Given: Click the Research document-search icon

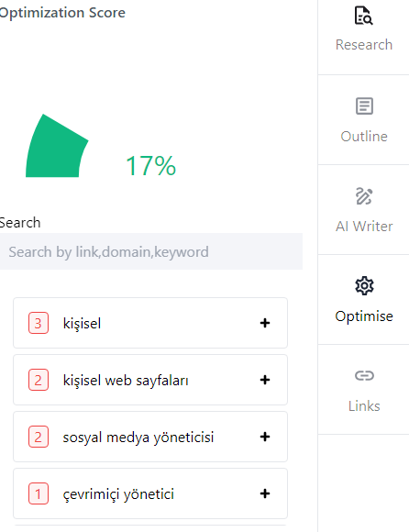Looking at the screenshot, I should pos(363,16).
